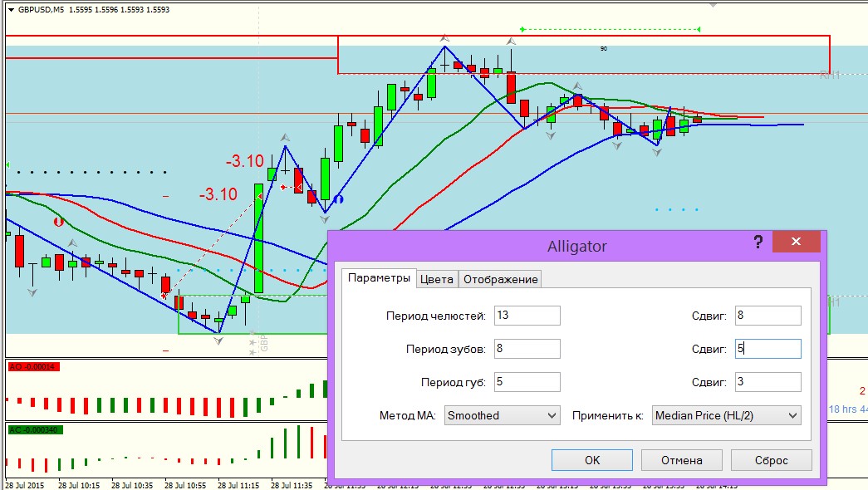Click the teeth Сдвиг field with 5
Viewport: 868px width, 490px height.
pos(767,349)
